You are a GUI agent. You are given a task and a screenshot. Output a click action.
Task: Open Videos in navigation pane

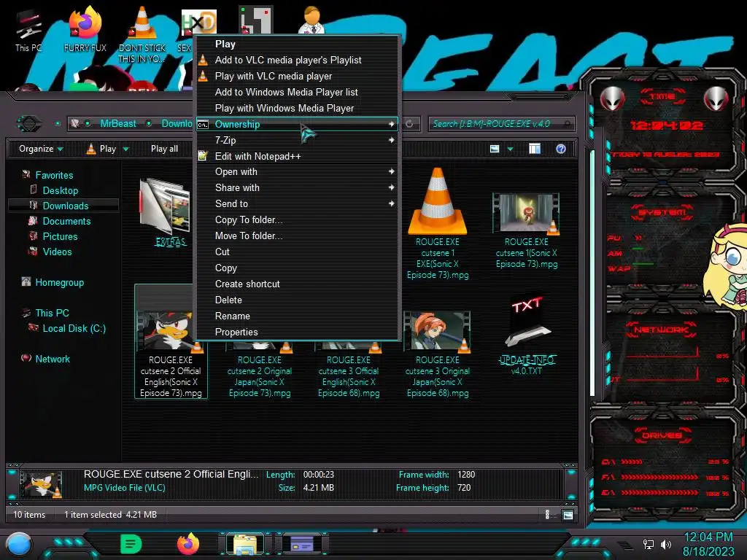pyautogui.click(x=57, y=252)
